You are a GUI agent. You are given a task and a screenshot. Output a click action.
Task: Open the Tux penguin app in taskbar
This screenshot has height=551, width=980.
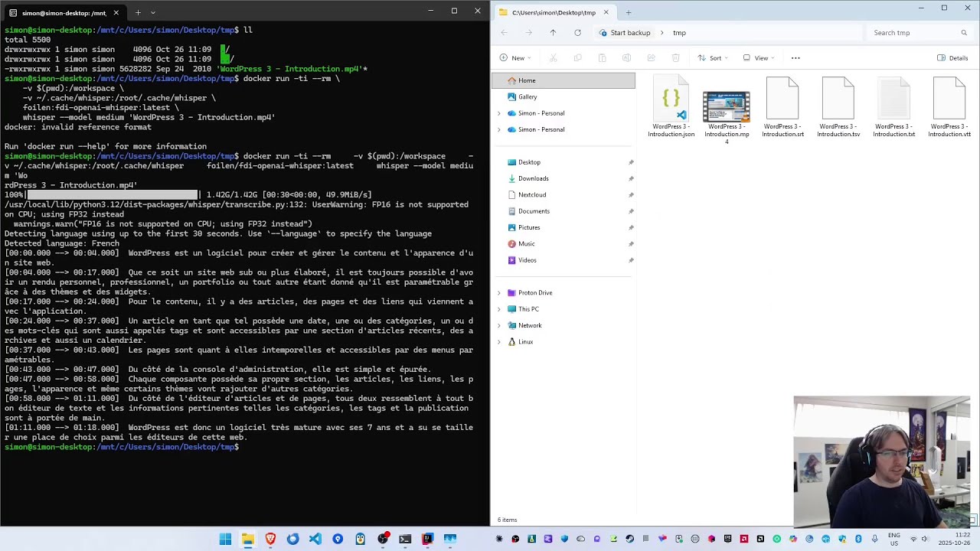(360, 540)
